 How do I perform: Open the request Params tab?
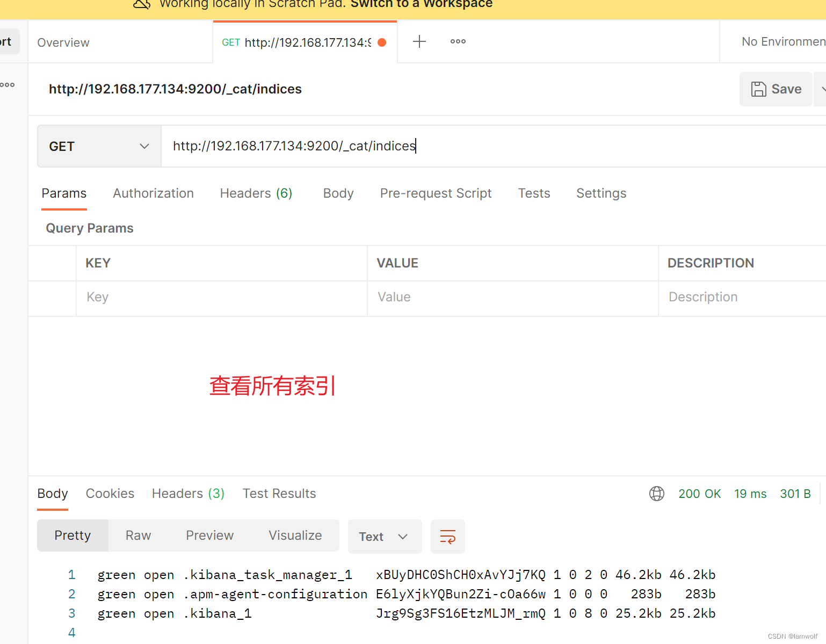(x=64, y=193)
